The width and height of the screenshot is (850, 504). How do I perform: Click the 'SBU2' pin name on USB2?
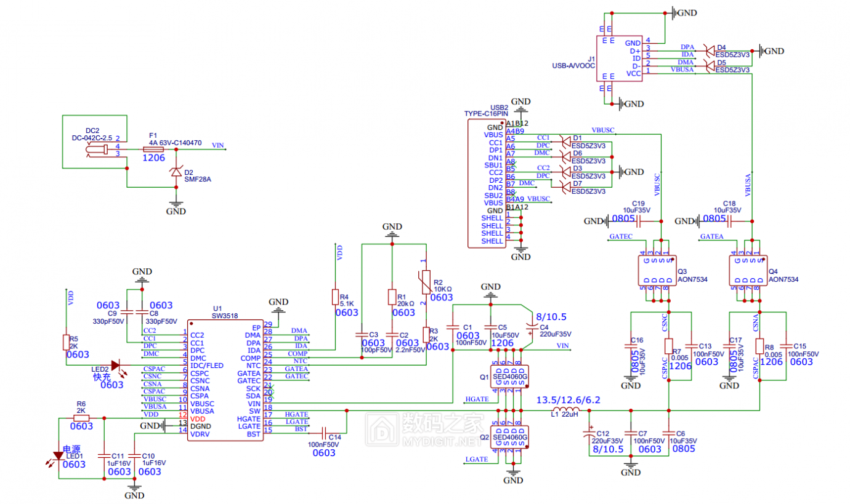tap(493, 195)
